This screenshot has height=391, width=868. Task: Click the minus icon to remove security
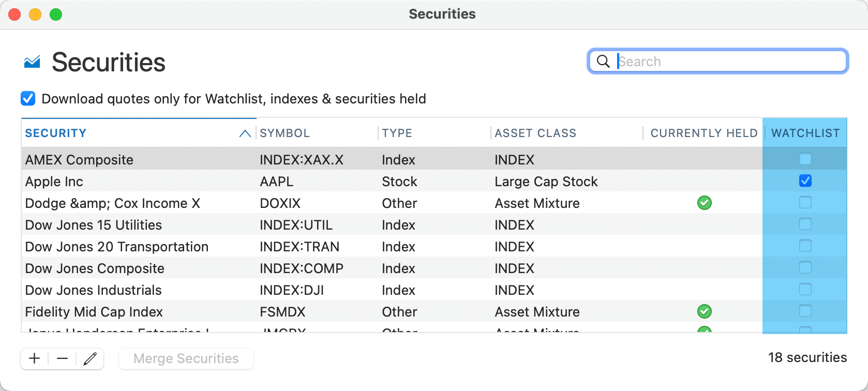click(63, 358)
